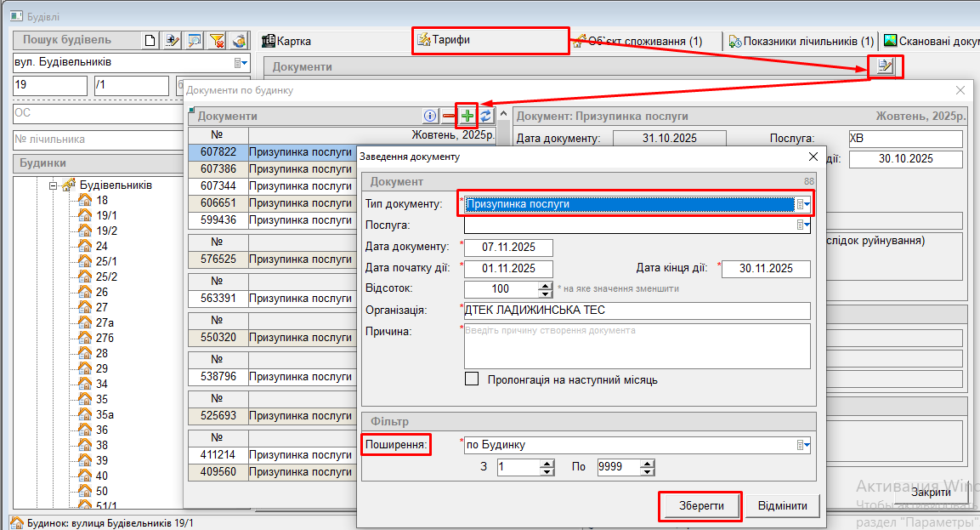Open the Тип документу dropdown
The height and width of the screenshot is (530, 980).
pos(803,204)
